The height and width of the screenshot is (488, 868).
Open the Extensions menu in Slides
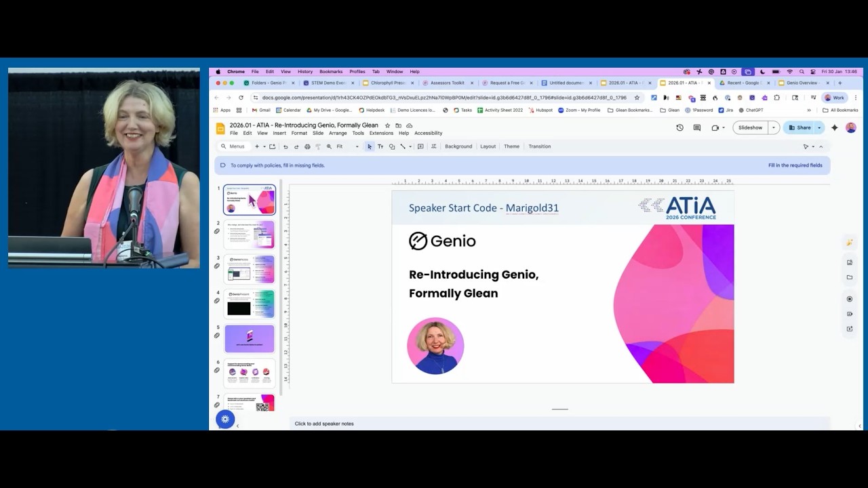tap(381, 133)
